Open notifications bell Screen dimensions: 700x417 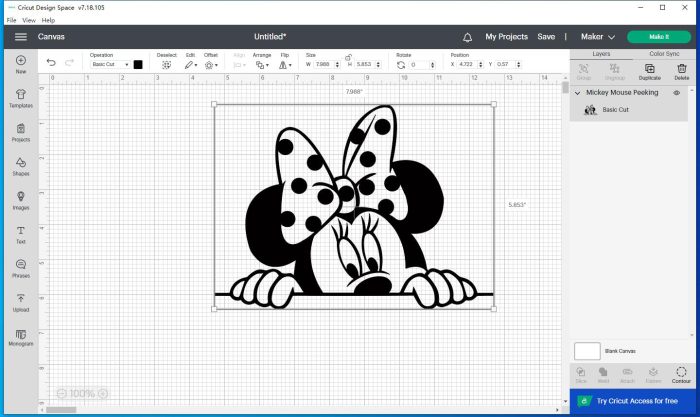467,37
